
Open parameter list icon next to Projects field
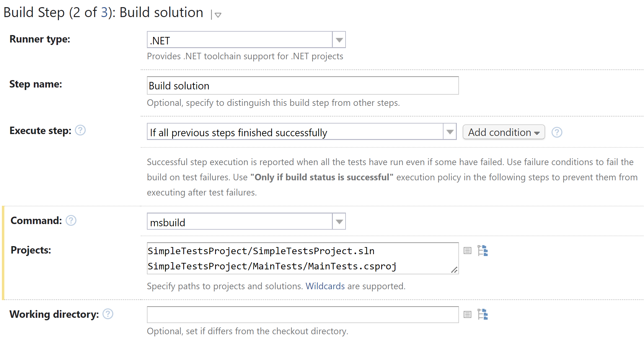pos(467,250)
